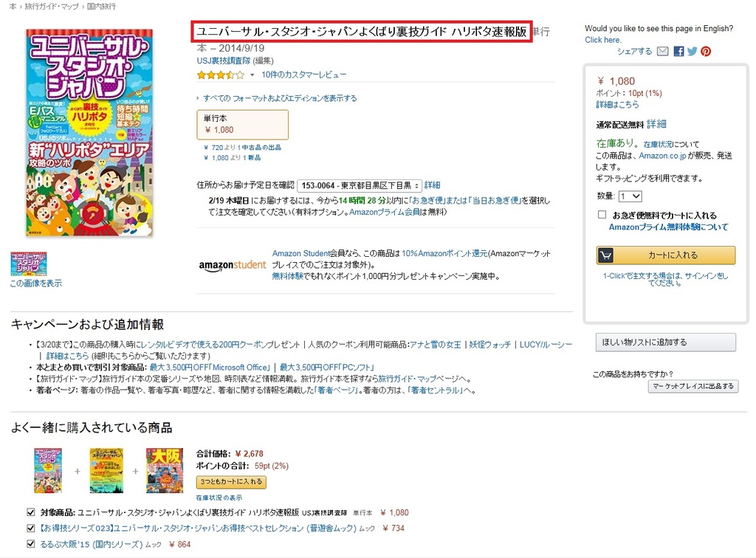
Task: Expand the star rating breakdown arrow
Action: [252, 75]
